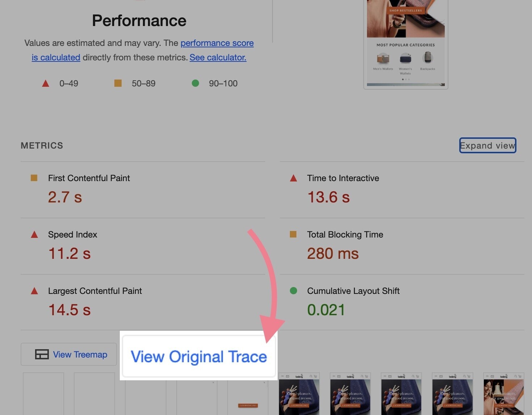The height and width of the screenshot is (415, 532).
Task: Click the green circle beside Cumulative Layout Shift
Action: [x=294, y=291]
